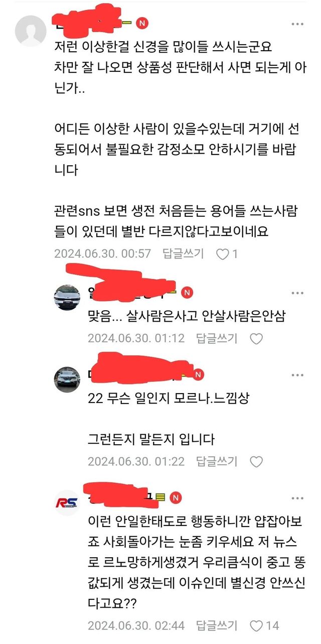Screen dimensions: 321x644
Task: Open more options for the top comment
Action: pos(297,24)
